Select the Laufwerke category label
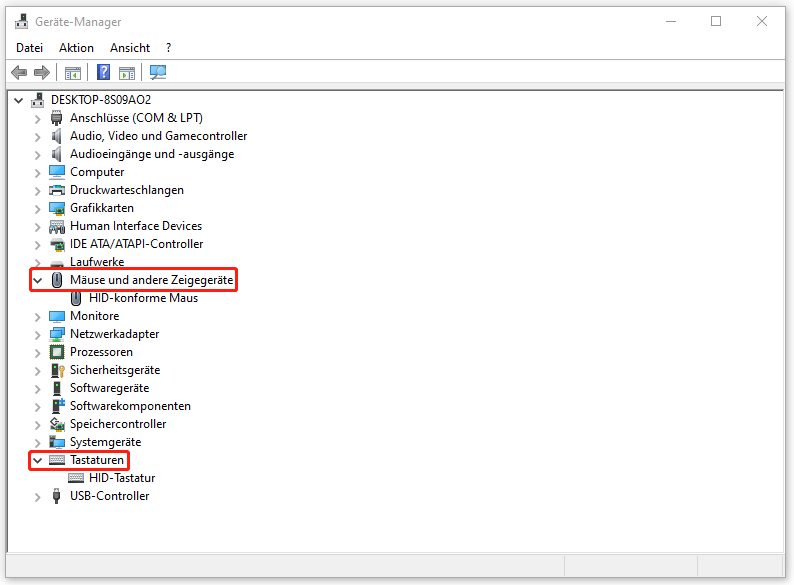The width and height of the screenshot is (794, 585). pos(97,262)
